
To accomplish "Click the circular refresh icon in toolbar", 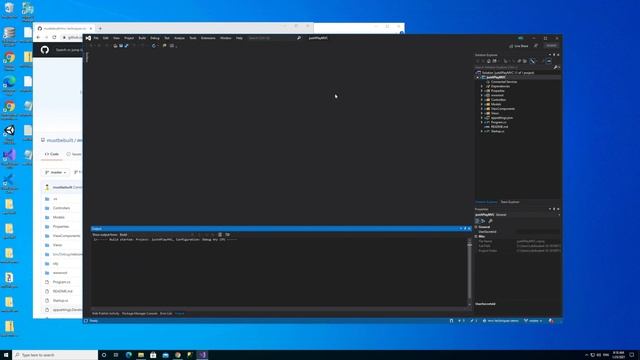I will tap(154, 46).
